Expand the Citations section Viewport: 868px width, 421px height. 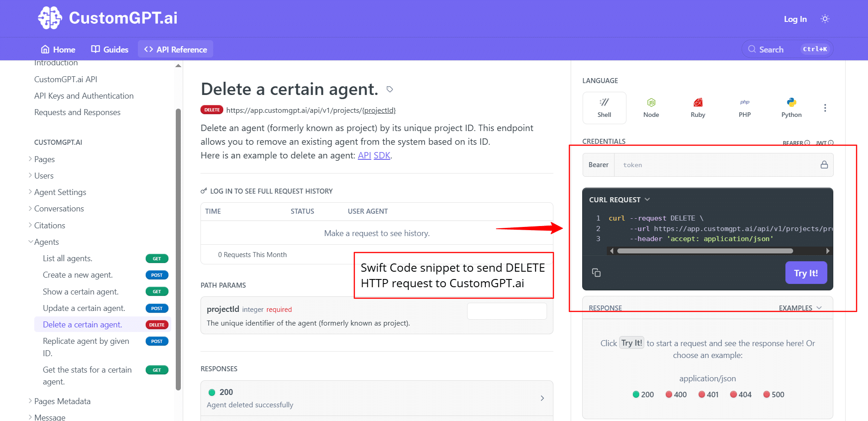pos(49,225)
